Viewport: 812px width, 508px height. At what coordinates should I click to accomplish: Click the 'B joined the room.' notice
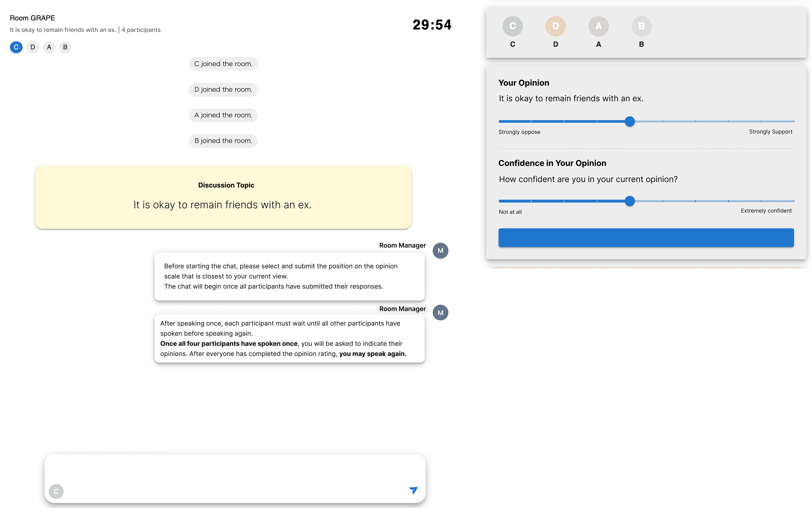pos(223,141)
